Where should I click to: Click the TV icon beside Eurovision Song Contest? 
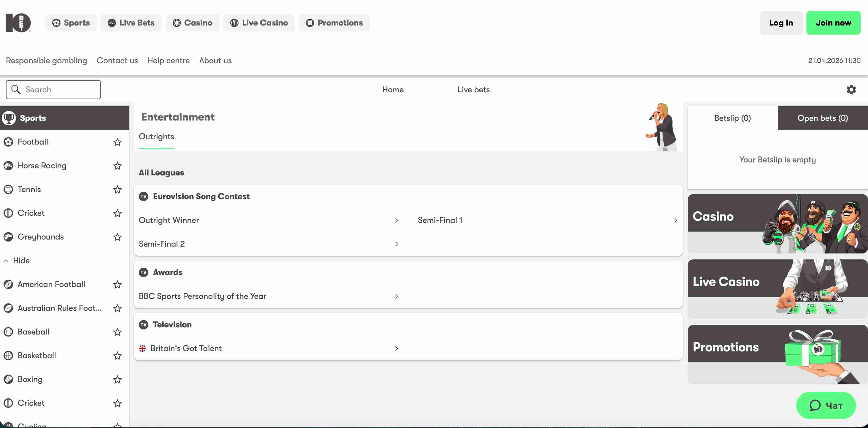pyautogui.click(x=144, y=196)
